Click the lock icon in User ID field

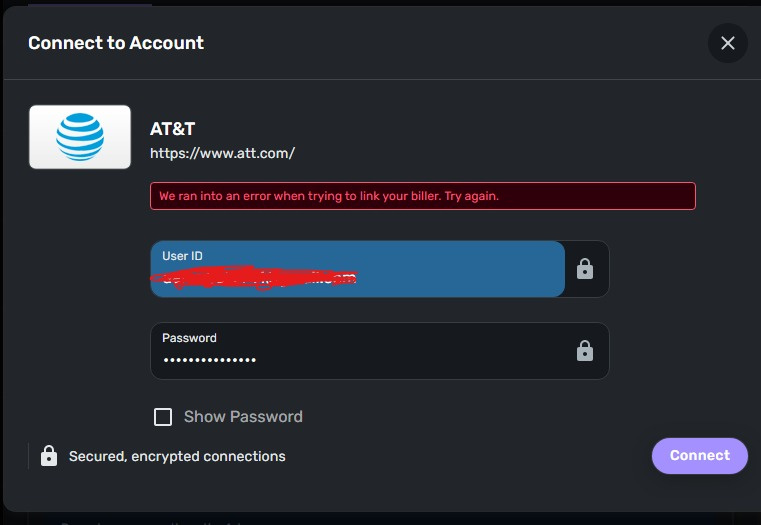click(585, 268)
